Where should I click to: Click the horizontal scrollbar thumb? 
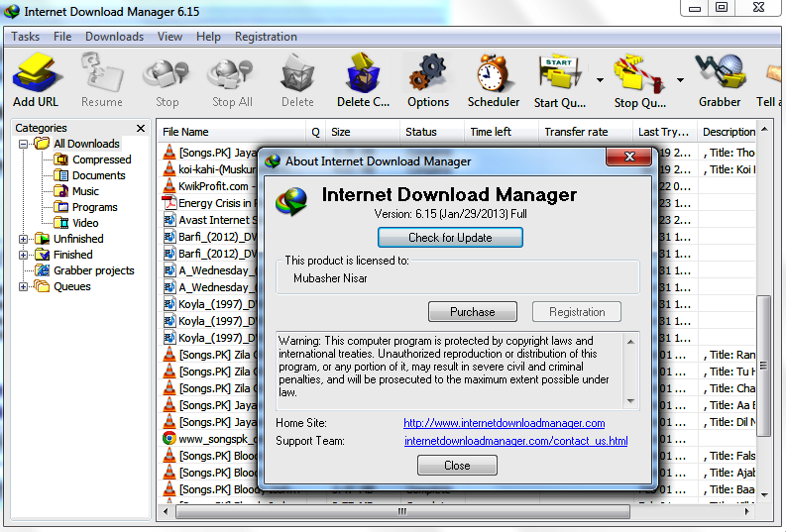402,511
